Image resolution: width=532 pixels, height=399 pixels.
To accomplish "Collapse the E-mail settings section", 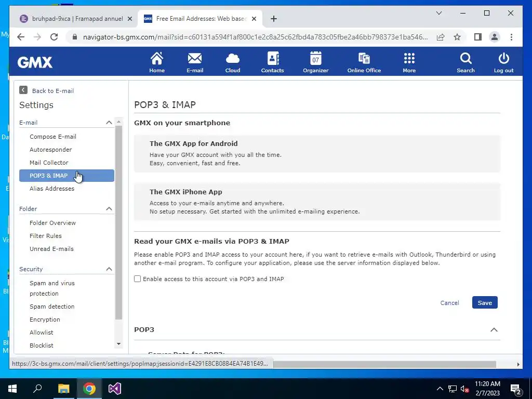I will point(109,123).
